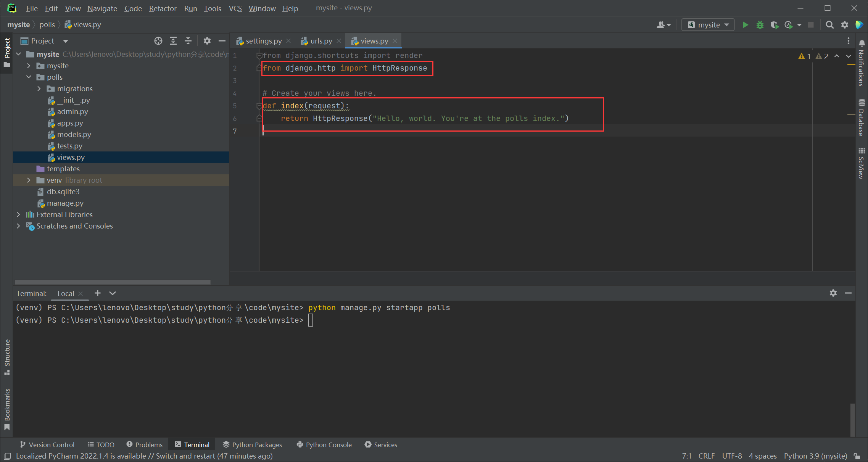
Task: Open the SciView tool window
Action: pos(862,163)
